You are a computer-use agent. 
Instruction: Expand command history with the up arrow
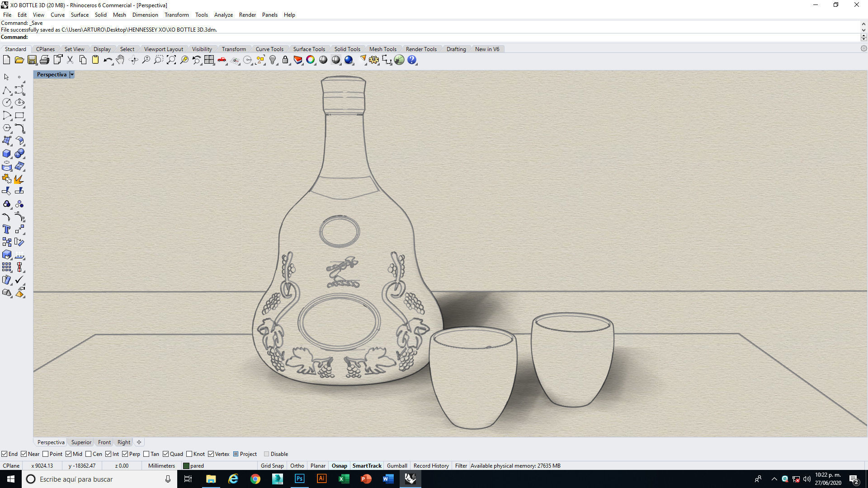pos(863,24)
